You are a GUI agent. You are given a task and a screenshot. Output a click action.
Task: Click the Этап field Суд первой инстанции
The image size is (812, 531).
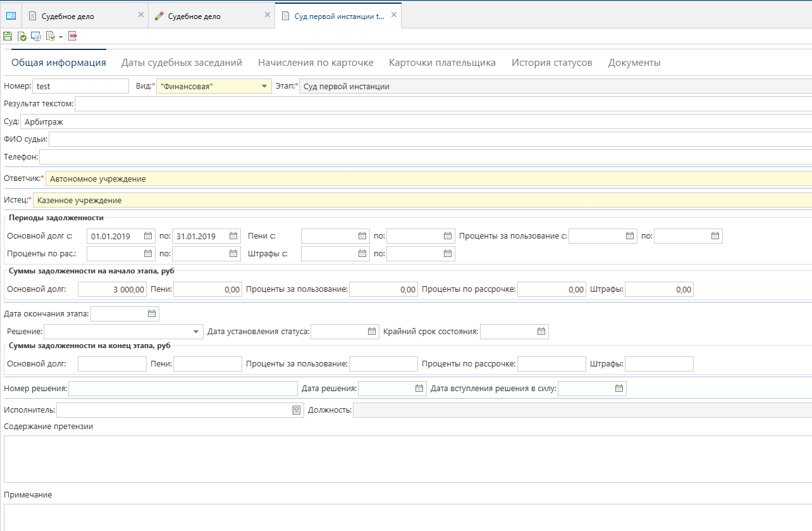tap(555, 87)
